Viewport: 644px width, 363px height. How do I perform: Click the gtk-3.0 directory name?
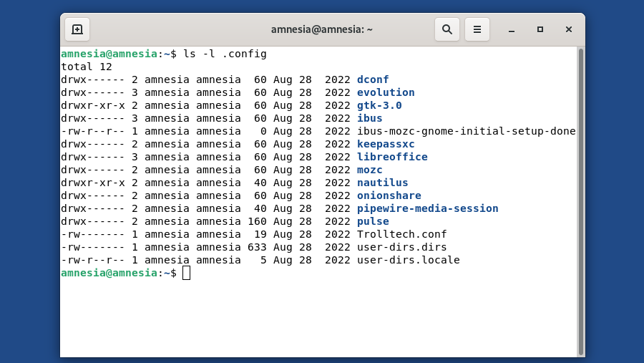[x=379, y=105]
